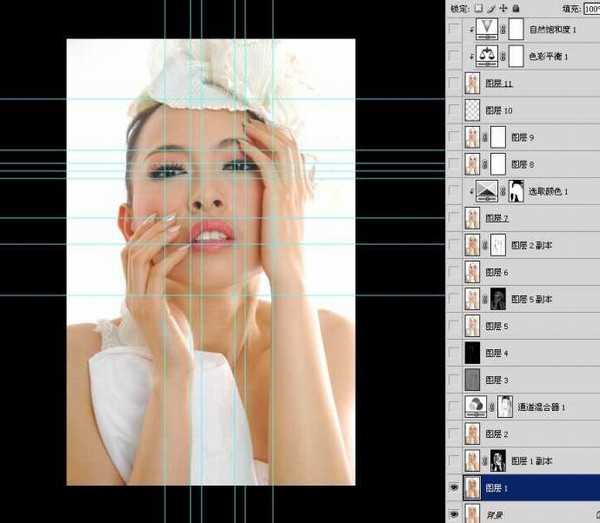Hide 图层 1 using its eye icon
This screenshot has height=523, width=600.
coord(456,488)
